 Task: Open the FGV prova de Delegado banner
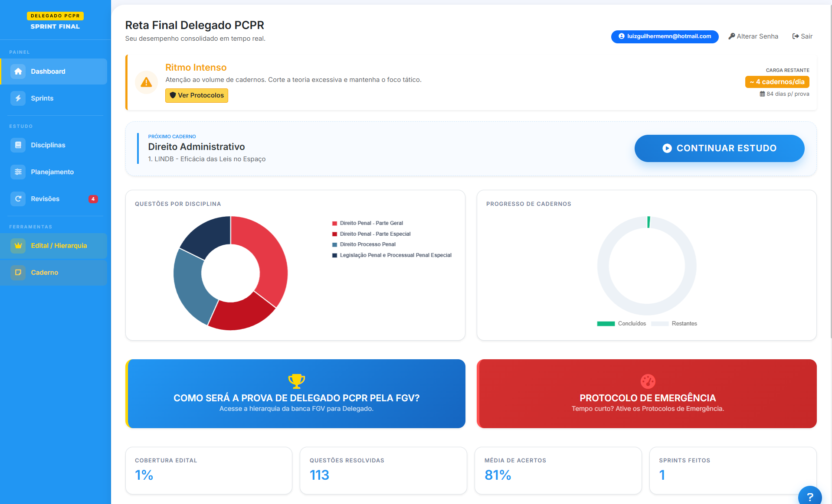click(295, 393)
